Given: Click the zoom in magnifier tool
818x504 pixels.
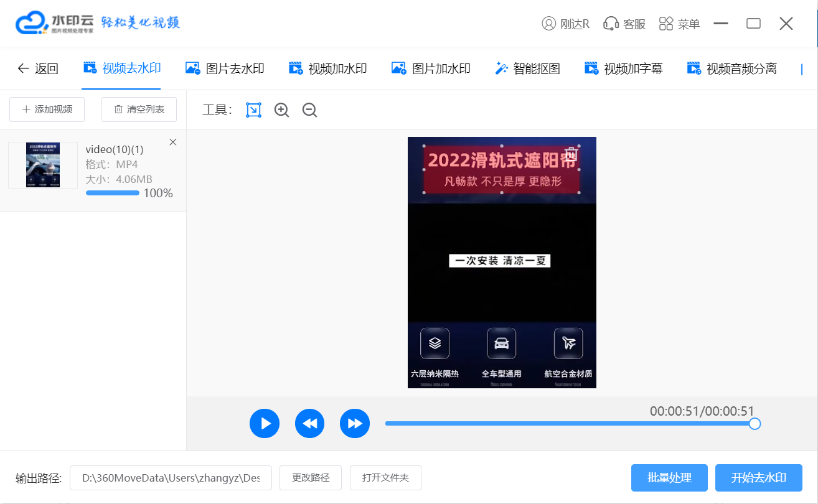Looking at the screenshot, I should [x=282, y=110].
